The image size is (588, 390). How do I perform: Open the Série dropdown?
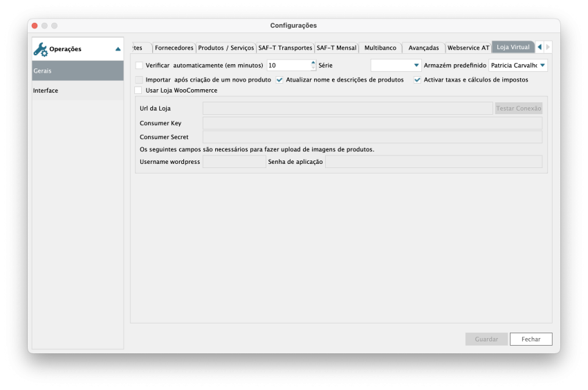pos(396,66)
